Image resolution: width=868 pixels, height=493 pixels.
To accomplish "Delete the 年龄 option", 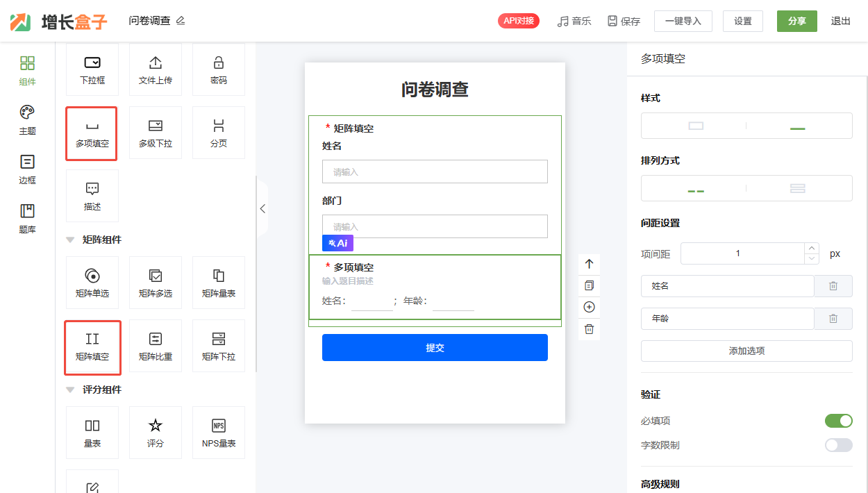I will (833, 319).
